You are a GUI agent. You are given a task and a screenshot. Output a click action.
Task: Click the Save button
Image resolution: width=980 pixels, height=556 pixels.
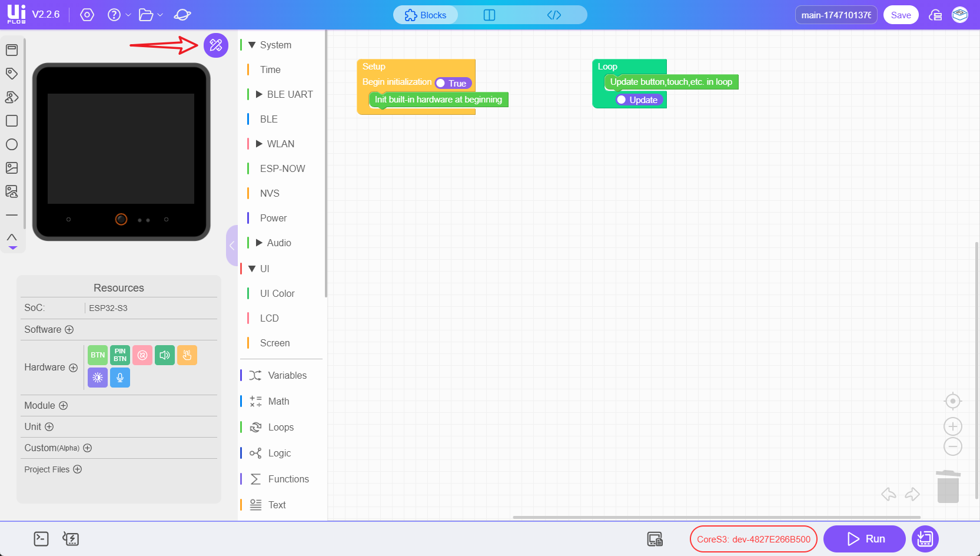pyautogui.click(x=901, y=15)
